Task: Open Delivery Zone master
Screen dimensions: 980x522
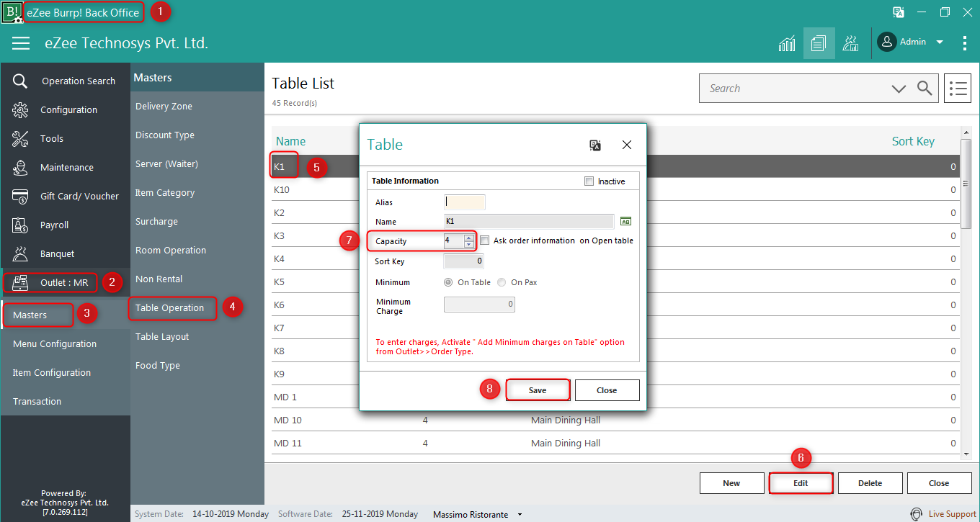Action: tap(197, 106)
